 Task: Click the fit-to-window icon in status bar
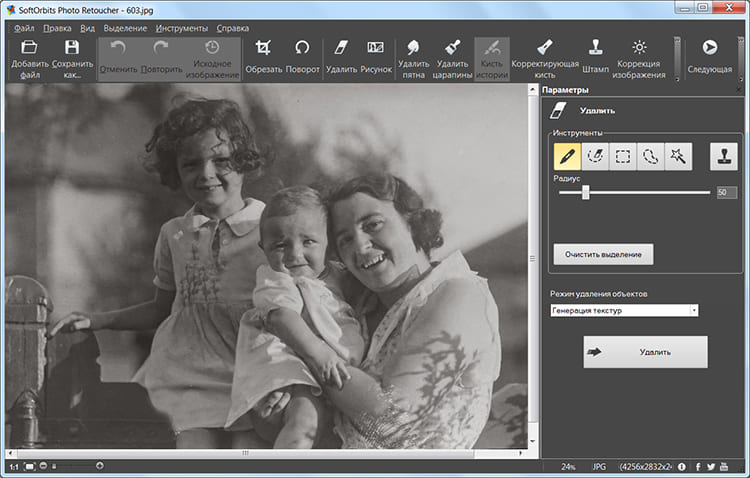pyautogui.click(x=30, y=466)
